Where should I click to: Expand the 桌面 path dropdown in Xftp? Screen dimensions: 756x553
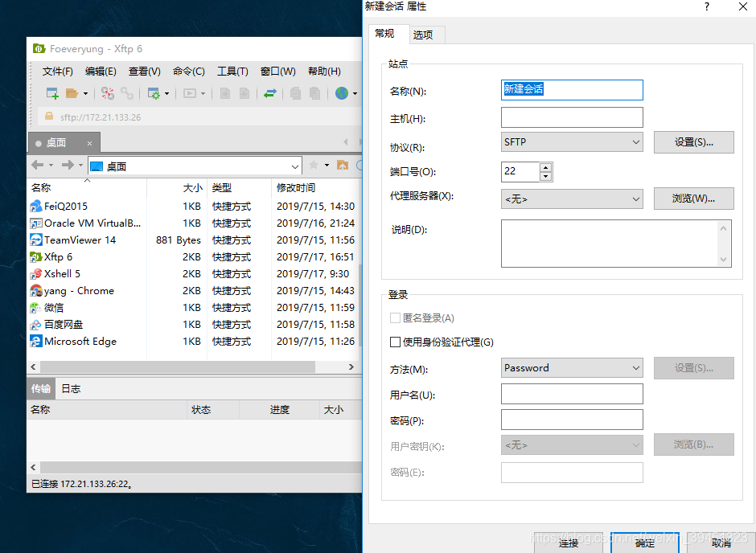pos(295,166)
